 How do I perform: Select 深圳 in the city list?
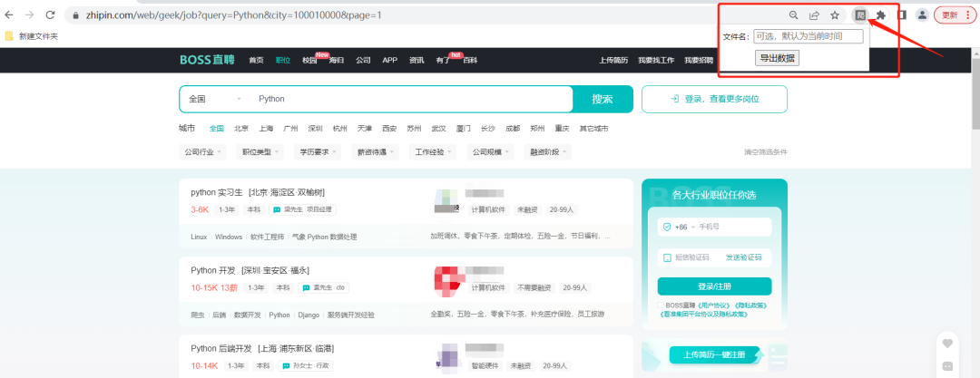tap(316, 129)
